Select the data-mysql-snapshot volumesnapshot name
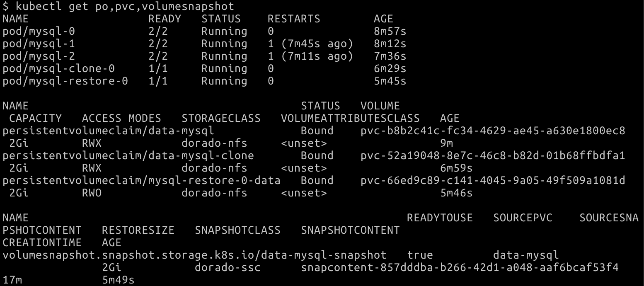Viewport: 644px width, 286px height. tap(194, 255)
